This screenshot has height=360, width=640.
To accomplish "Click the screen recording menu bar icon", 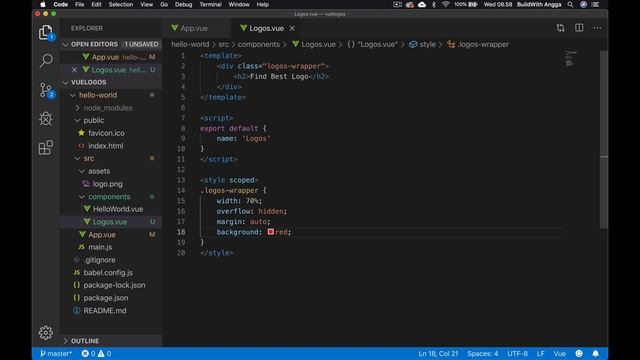I will [397, 4].
